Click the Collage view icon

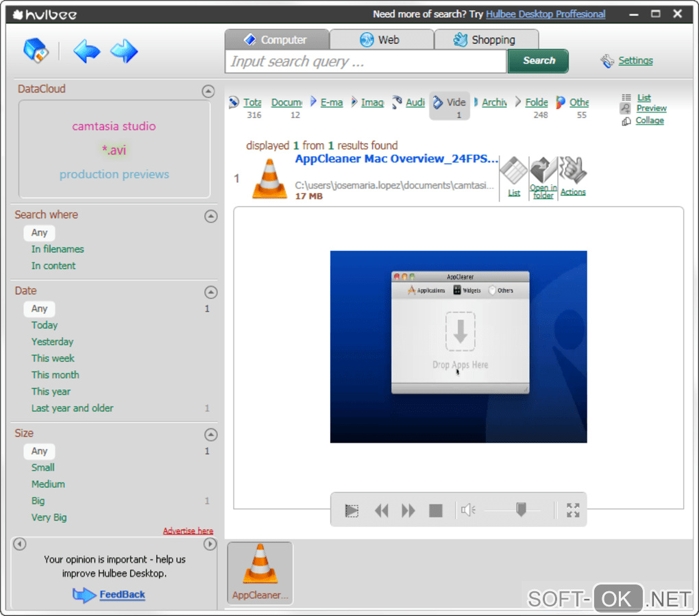click(x=626, y=121)
